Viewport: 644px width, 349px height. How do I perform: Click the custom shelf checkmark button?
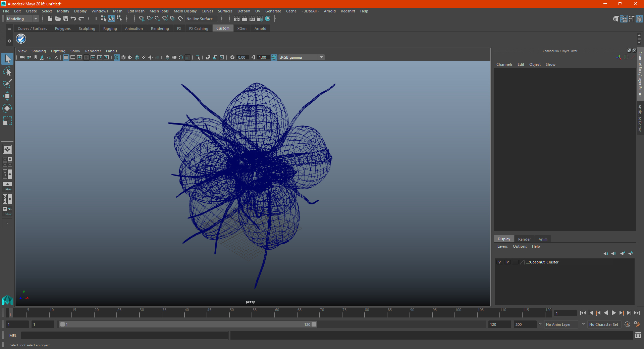coord(21,39)
